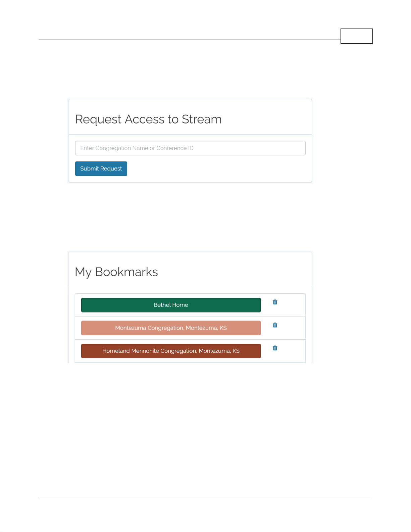This screenshot has height=532, width=411.
Task: Open Montezuma Congregation, Montezuma, KS bookmark
Action: click(x=171, y=328)
